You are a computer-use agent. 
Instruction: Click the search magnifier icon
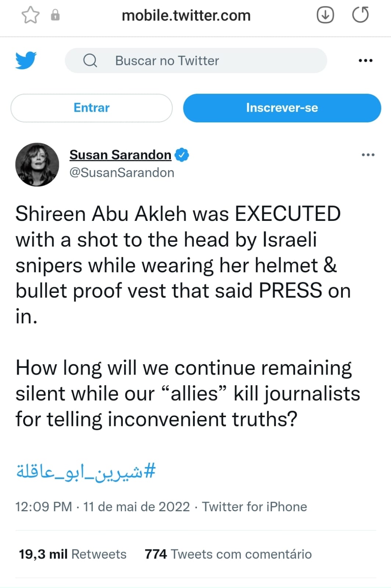(90, 60)
